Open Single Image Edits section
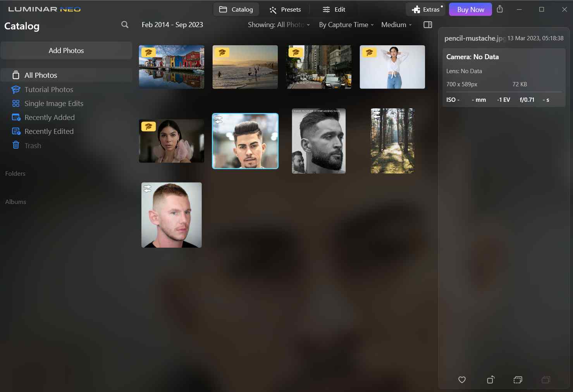The width and height of the screenshot is (573, 392). click(53, 103)
